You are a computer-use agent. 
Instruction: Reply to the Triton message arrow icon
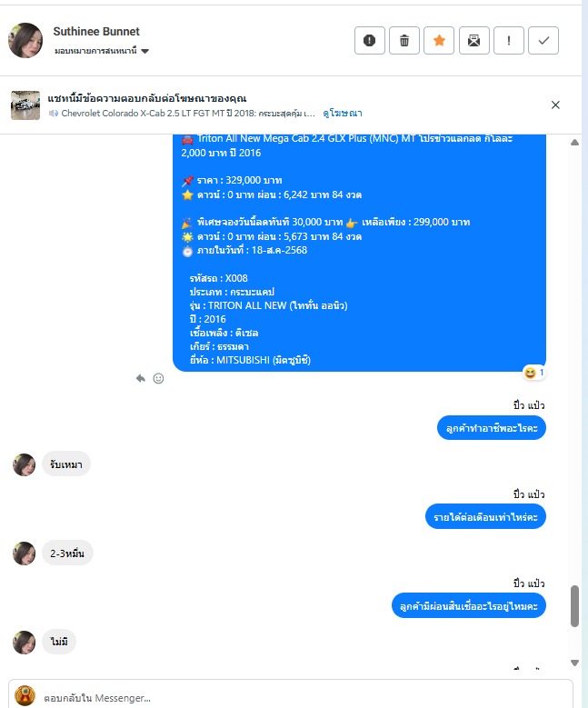click(x=141, y=378)
